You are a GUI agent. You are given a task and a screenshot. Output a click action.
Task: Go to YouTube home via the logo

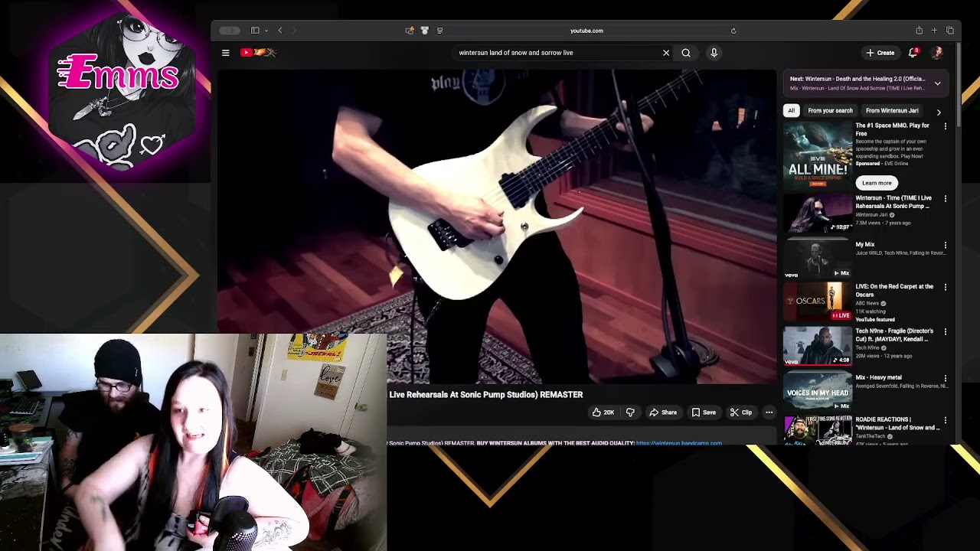pyautogui.click(x=258, y=53)
